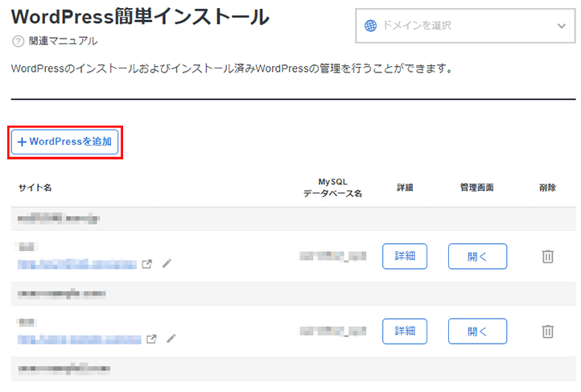This screenshot has height=392, width=581.
Task: Click the second site's blurred URL link
Action: point(80,339)
